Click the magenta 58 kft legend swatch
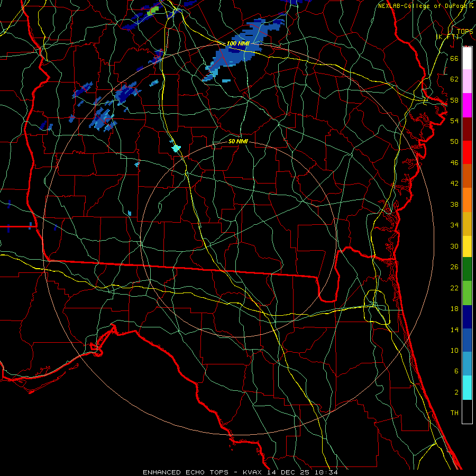 467,105
